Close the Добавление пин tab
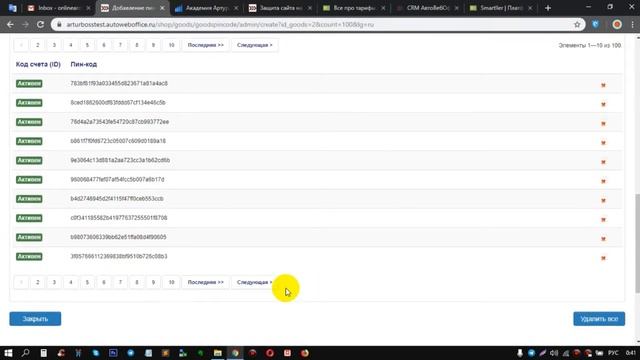Image resolution: width=640 pixels, height=360 pixels. (162, 8)
